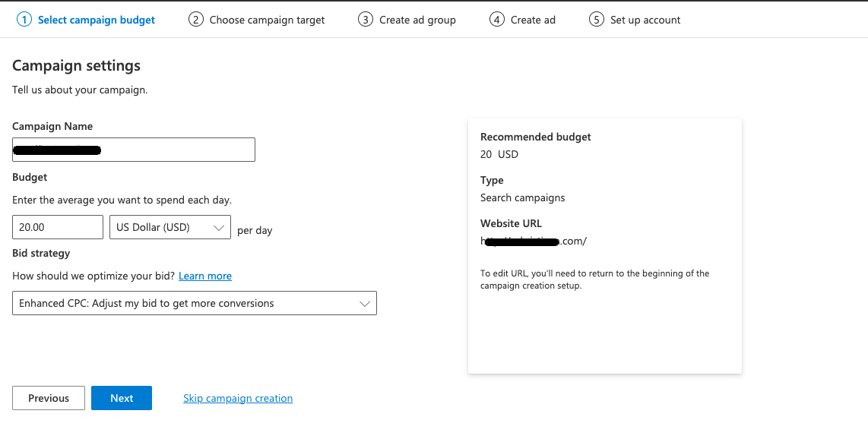Click the Website URL value
This screenshot has width=868, height=439.
(x=534, y=241)
